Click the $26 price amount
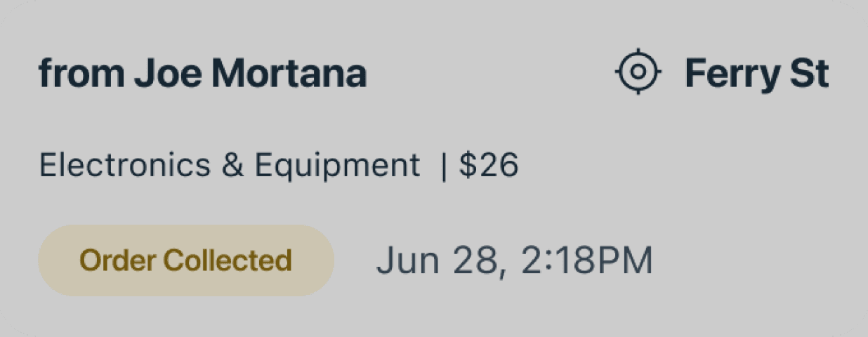Screen dimensions: 868x337 [489, 166]
